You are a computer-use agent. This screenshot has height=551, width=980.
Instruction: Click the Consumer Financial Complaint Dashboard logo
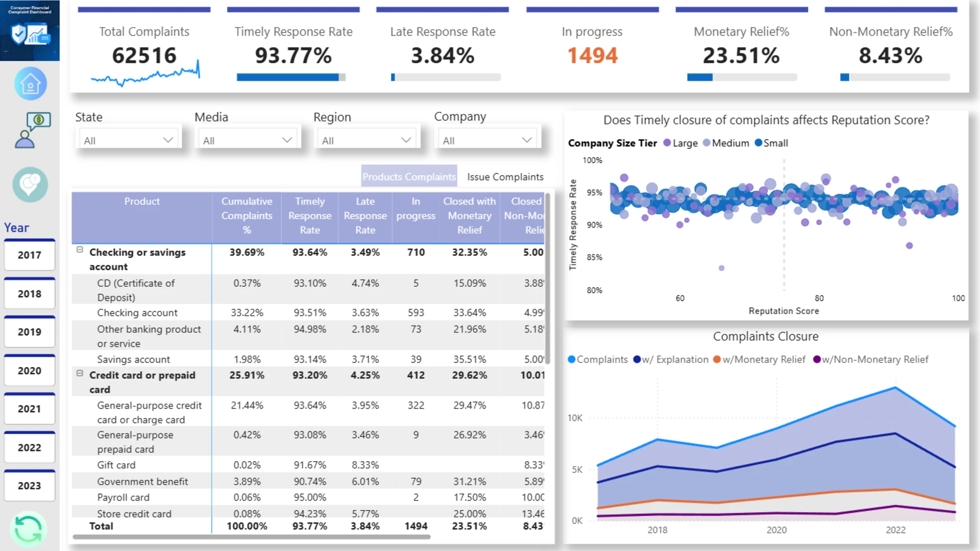tap(30, 30)
